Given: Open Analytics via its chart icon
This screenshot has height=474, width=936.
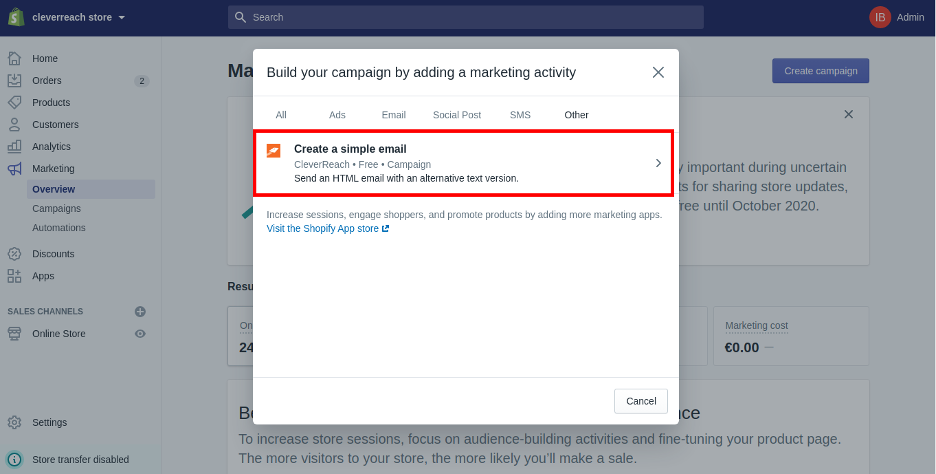Looking at the screenshot, I should coord(14,146).
